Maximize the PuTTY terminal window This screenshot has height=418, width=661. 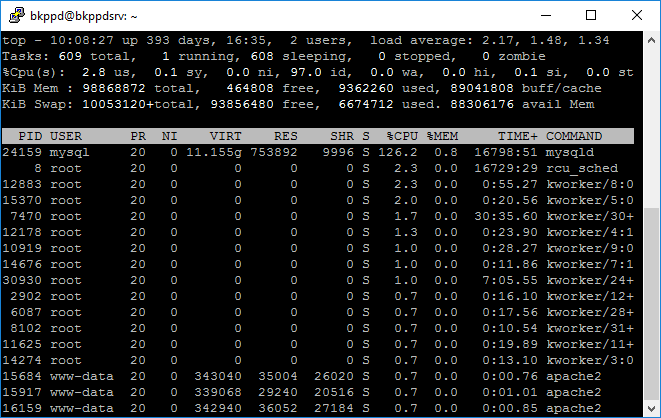tap(591, 15)
